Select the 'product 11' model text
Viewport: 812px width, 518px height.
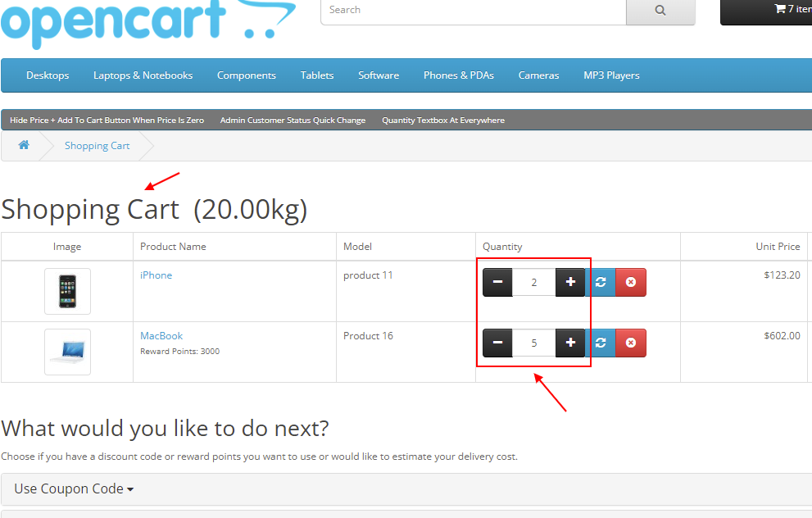[x=368, y=275]
